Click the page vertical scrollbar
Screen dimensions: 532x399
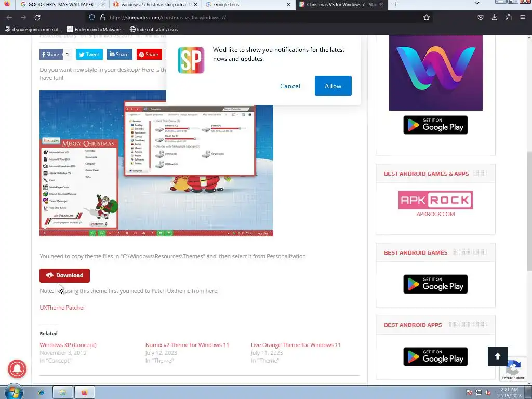tap(529, 210)
